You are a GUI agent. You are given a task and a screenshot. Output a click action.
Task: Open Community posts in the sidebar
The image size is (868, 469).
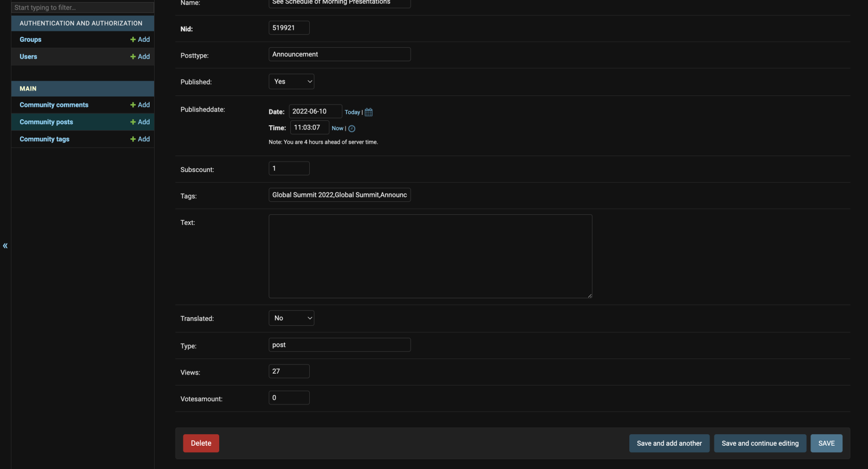click(x=46, y=122)
